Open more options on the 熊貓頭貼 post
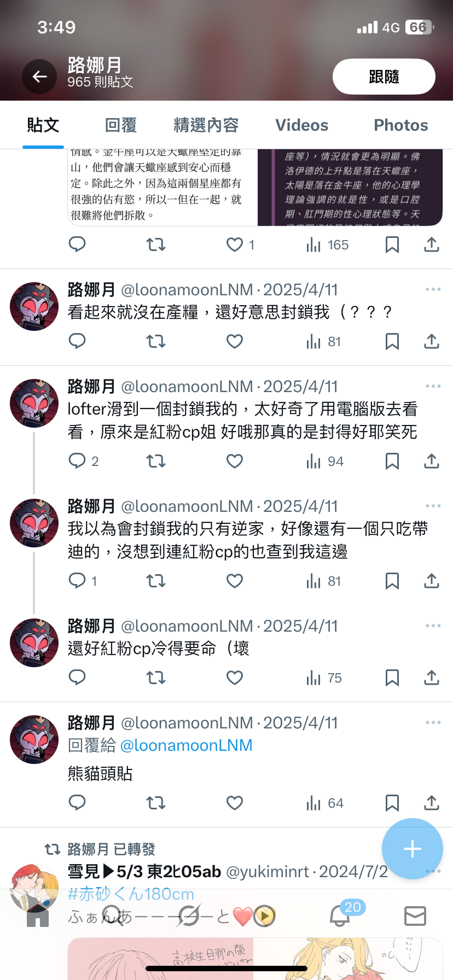This screenshot has height=980, width=453. tap(433, 722)
